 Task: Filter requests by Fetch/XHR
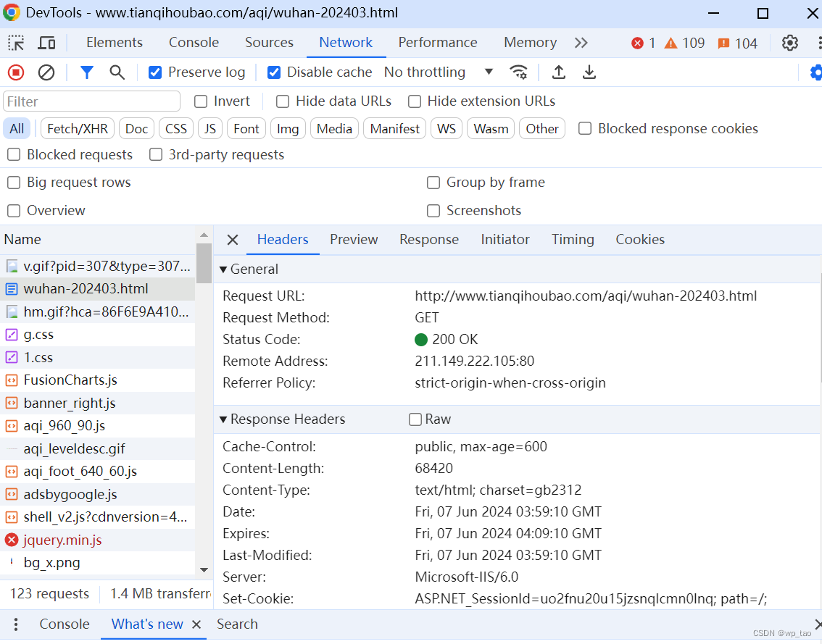coord(77,129)
